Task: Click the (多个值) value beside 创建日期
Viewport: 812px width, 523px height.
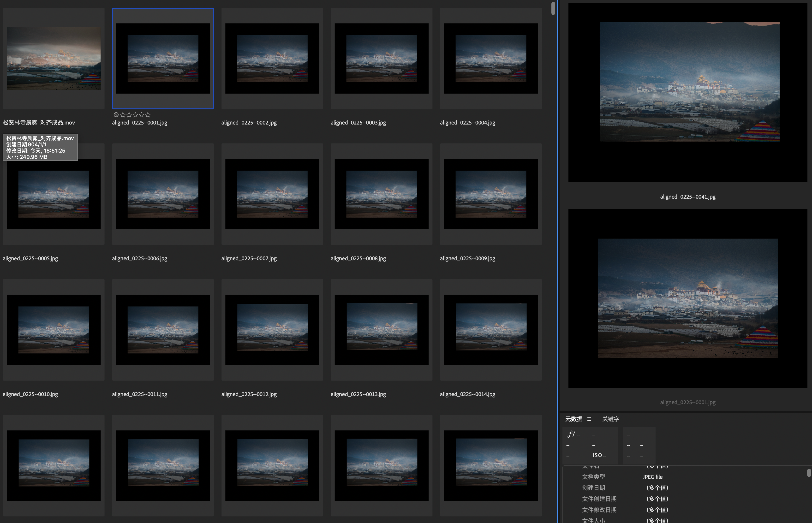Action: point(657,488)
